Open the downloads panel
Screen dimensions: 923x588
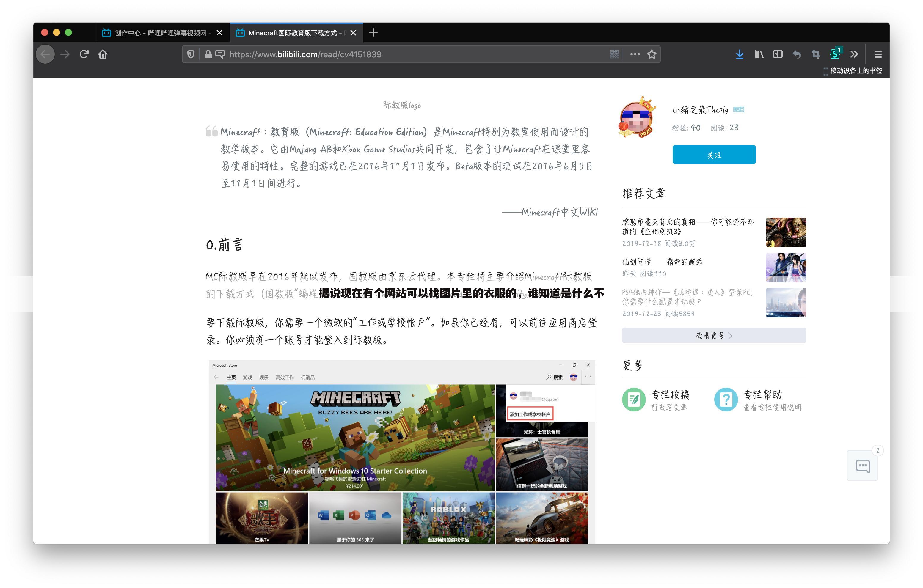click(740, 54)
